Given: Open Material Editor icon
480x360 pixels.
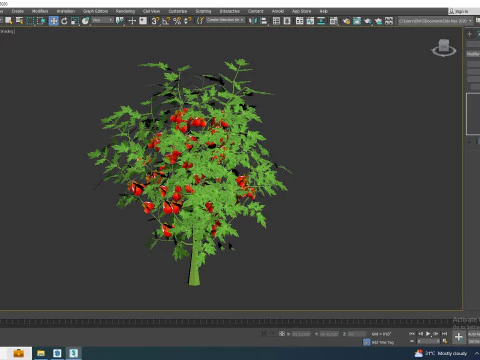Looking at the screenshot, I should pos(333,21).
